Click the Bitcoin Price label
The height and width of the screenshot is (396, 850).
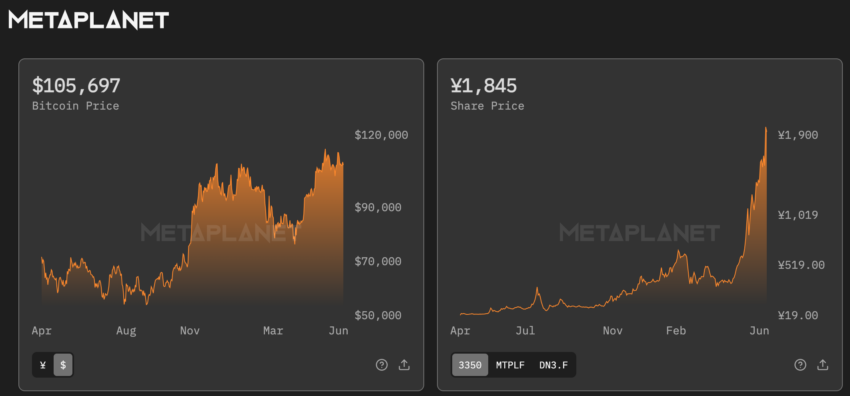(x=75, y=106)
